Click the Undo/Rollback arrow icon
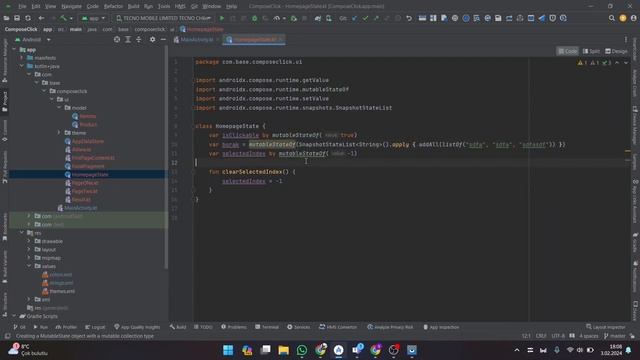The height and width of the screenshot is (360, 640). coord(409,18)
